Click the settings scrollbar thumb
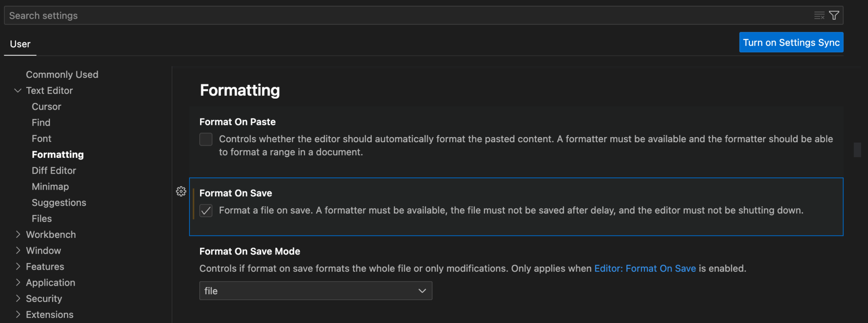The image size is (868, 323). [857, 150]
